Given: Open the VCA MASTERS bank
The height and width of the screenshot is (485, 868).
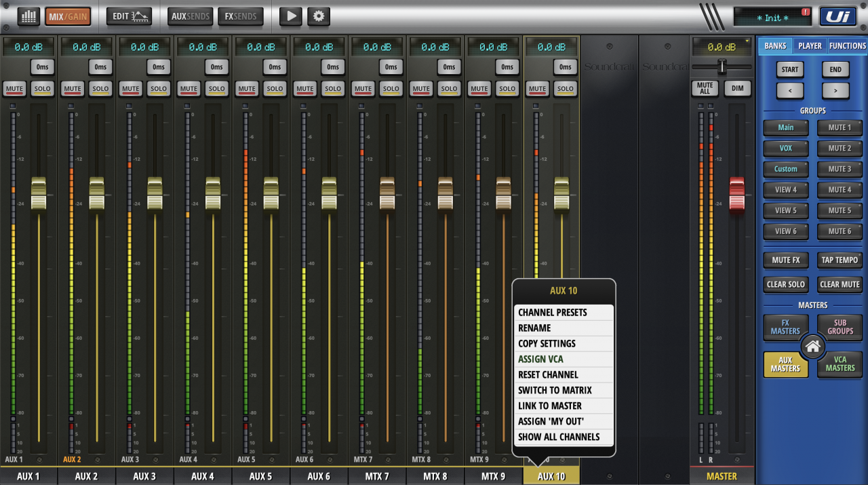Looking at the screenshot, I should point(840,364).
